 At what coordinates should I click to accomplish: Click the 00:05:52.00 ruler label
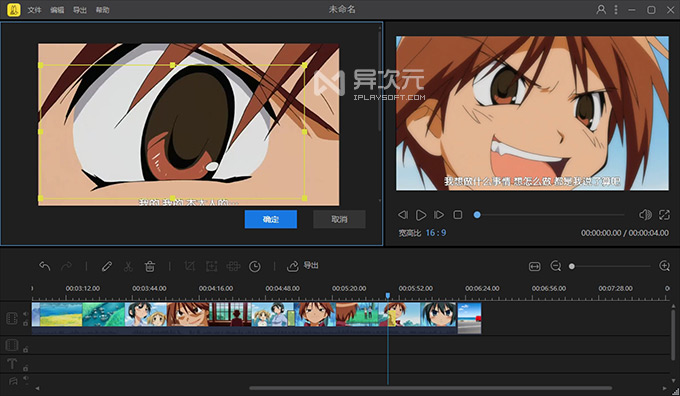coord(415,288)
